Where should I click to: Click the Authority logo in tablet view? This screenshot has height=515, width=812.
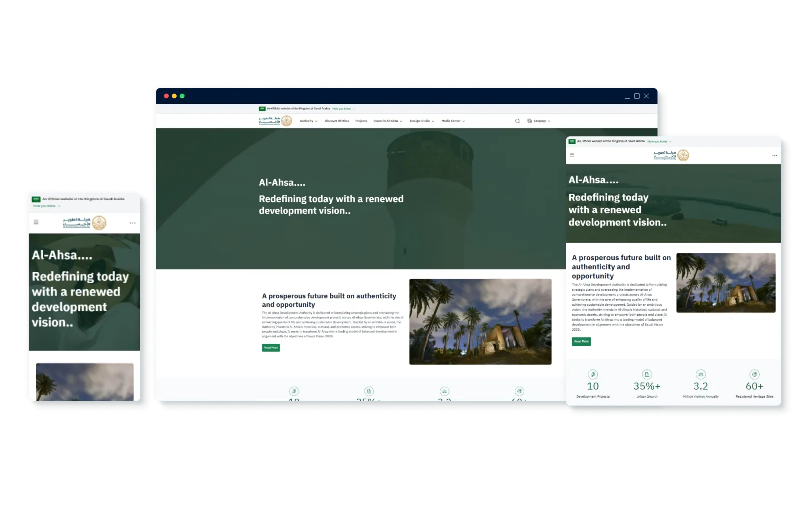671,155
